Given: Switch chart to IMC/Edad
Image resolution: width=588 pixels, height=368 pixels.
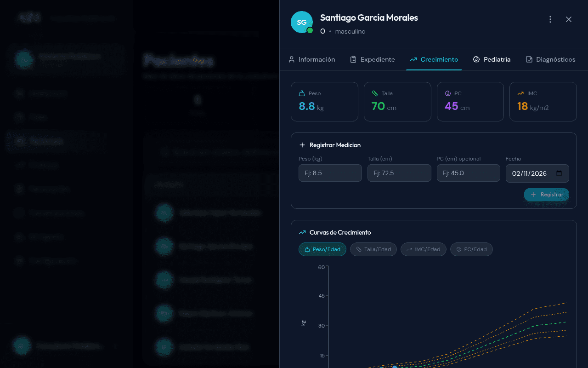Looking at the screenshot, I should (423, 249).
